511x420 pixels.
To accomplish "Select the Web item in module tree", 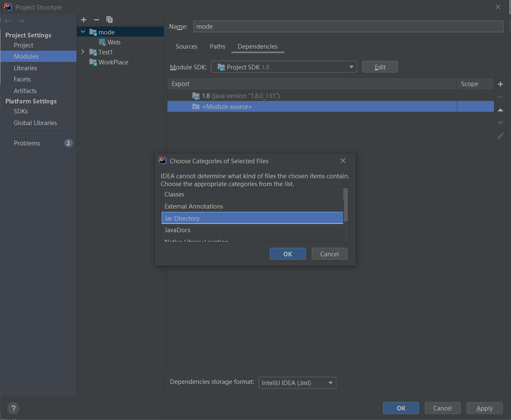I will [x=114, y=42].
